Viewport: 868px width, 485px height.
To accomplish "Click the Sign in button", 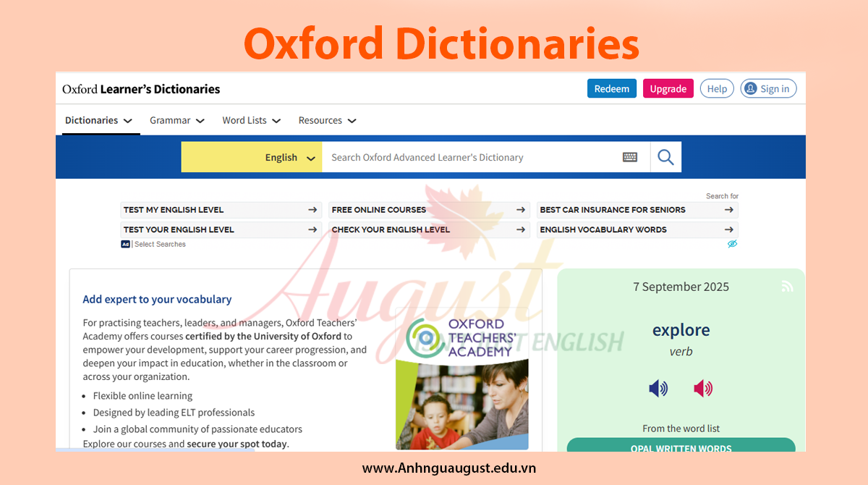I will [x=768, y=88].
